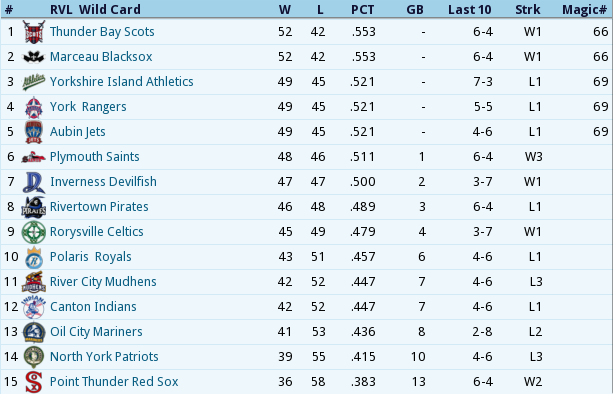Screen dimensions: 613x394
Task: Sort by the Strk column header
Action: point(528,9)
